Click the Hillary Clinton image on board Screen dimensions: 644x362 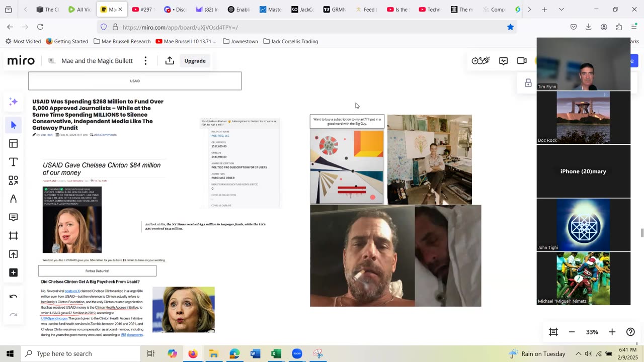click(184, 310)
